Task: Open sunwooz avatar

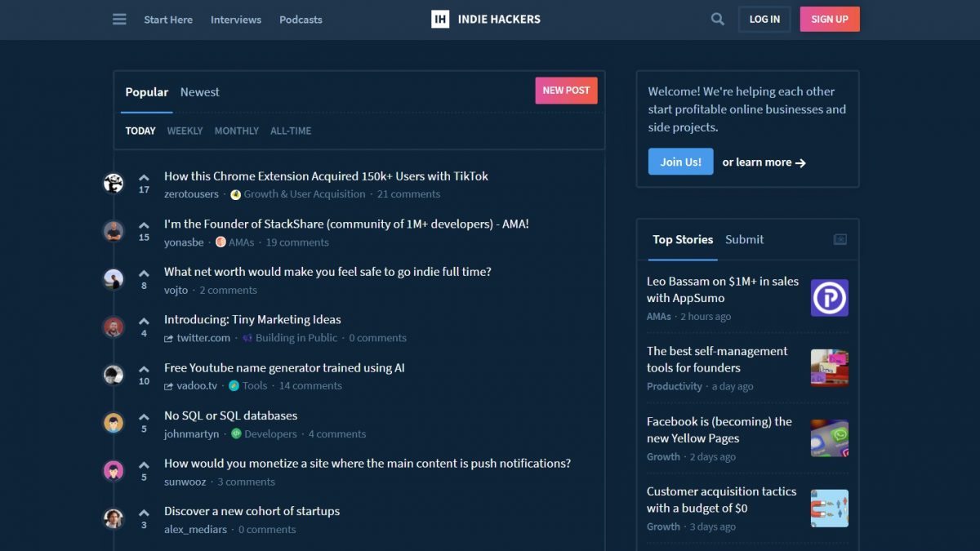Action: pyautogui.click(x=114, y=471)
